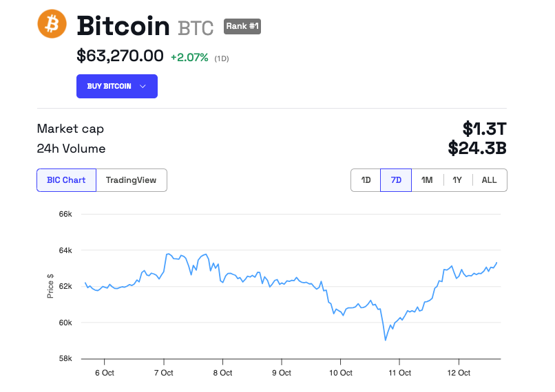Screen dimensions: 555x392
Task: Click the 24h Volume $24.3B value
Action: click(x=477, y=148)
